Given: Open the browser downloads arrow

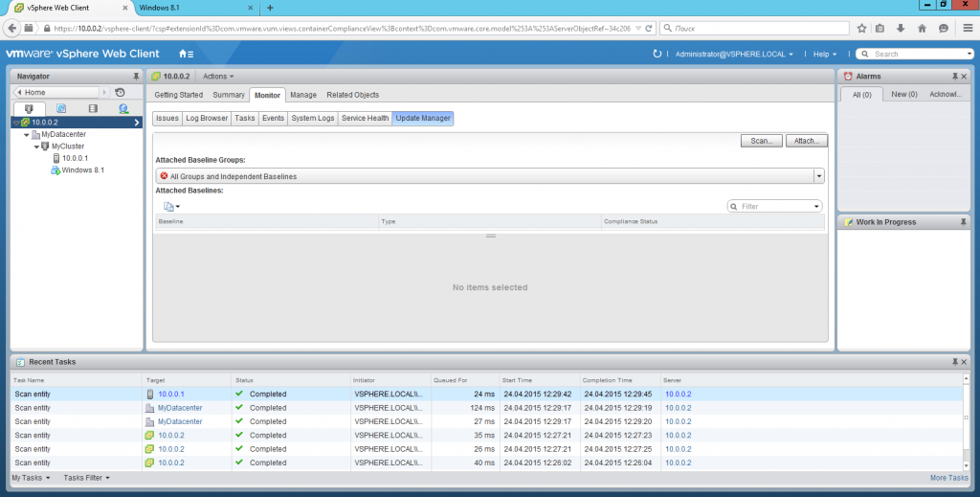Looking at the screenshot, I should click(x=901, y=28).
